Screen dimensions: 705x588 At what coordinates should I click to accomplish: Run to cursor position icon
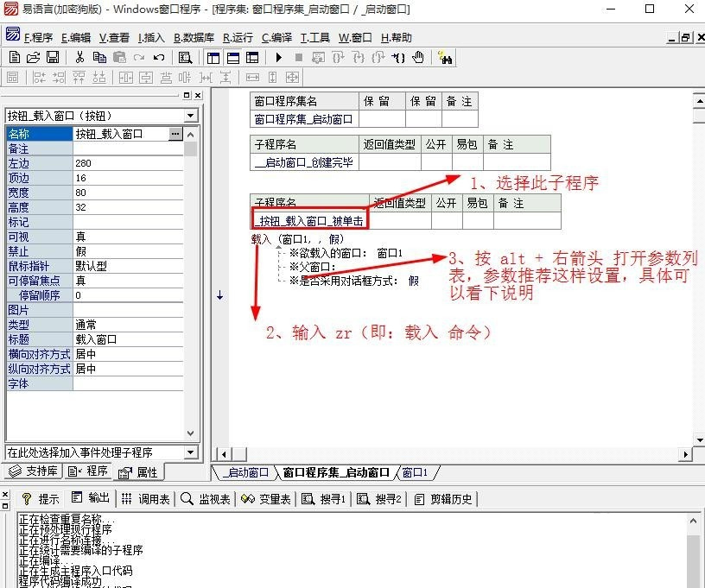(398, 58)
